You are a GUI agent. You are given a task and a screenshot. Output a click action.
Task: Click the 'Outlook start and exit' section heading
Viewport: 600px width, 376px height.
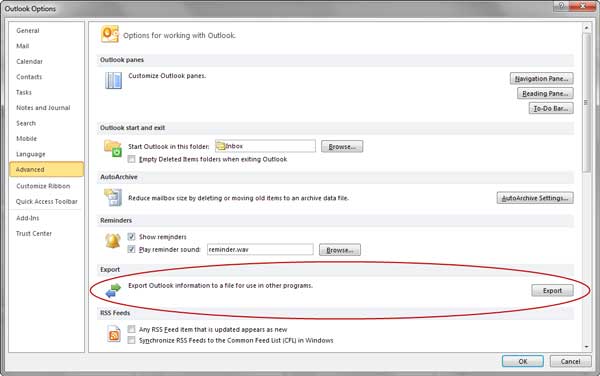click(x=132, y=128)
